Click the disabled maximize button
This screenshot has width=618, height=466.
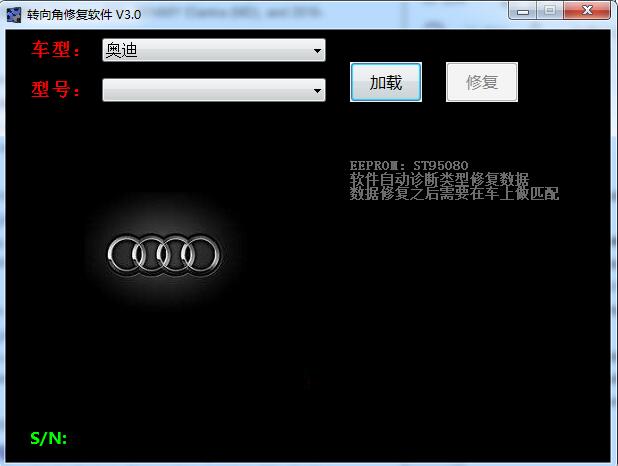click(550, 10)
